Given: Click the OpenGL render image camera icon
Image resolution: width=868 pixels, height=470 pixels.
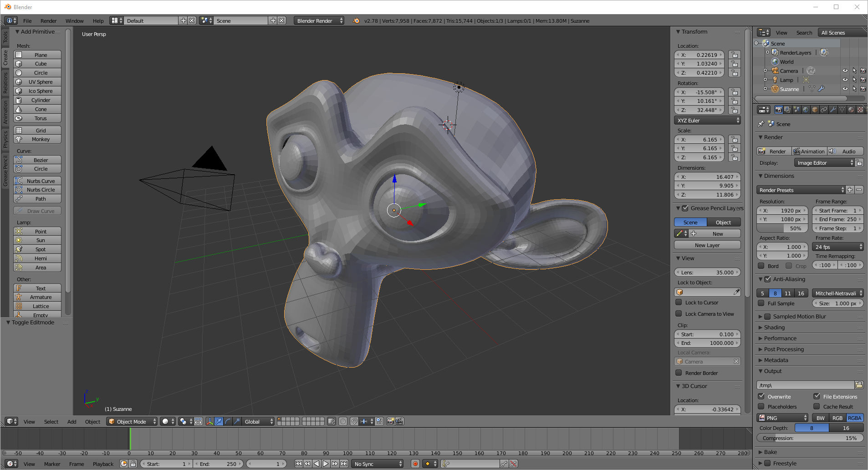Looking at the screenshot, I should tap(390, 421).
